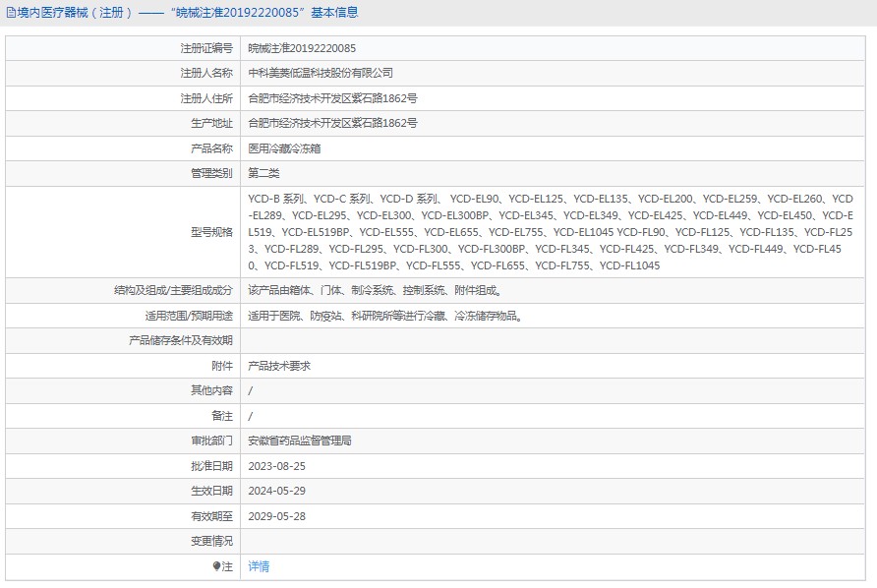Click the attachment value 产品技术要求
The height and width of the screenshot is (588, 877).
click(279, 366)
